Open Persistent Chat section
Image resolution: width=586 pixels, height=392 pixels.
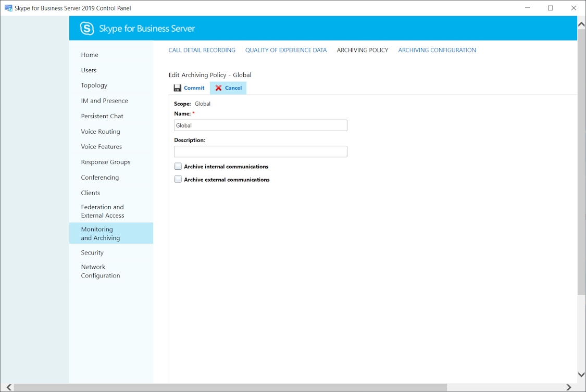[x=102, y=116]
